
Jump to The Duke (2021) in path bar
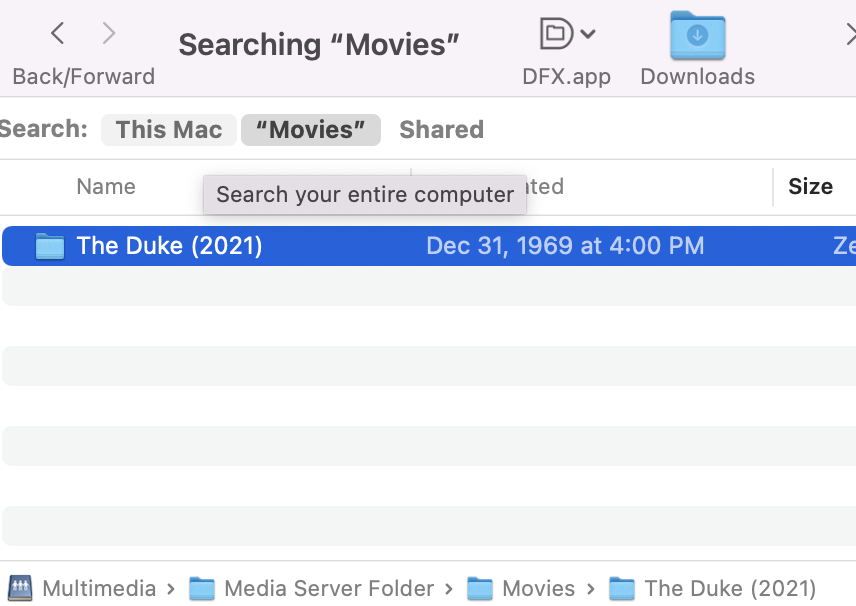[x=730, y=589]
